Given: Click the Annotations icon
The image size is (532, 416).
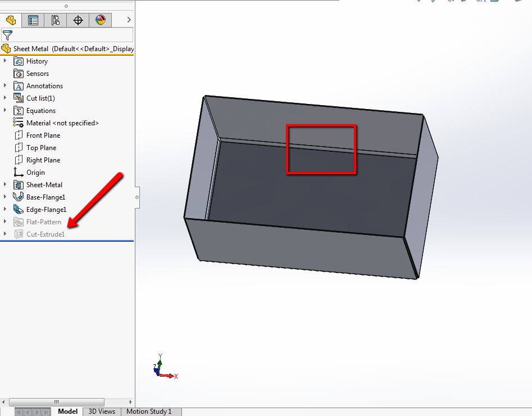Looking at the screenshot, I should click(19, 86).
